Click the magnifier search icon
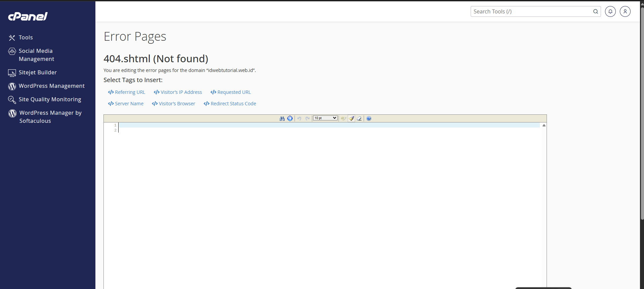The width and height of the screenshot is (644, 289). pos(596,11)
